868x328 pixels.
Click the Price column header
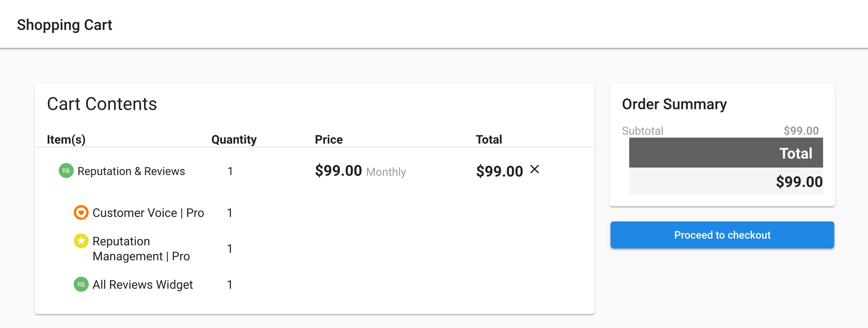[329, 140]
